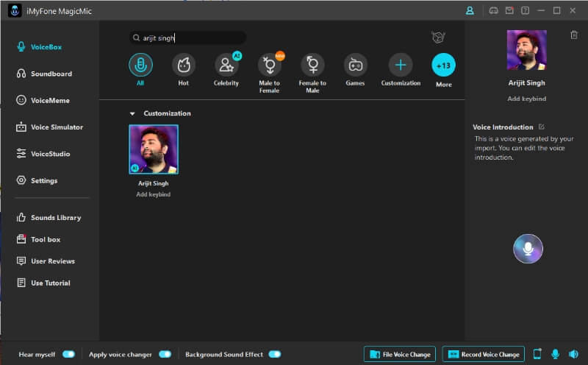Screen dimensions: 588x365
Task: Delete voice with the trash icon
Action: click(x=574, y=35)
